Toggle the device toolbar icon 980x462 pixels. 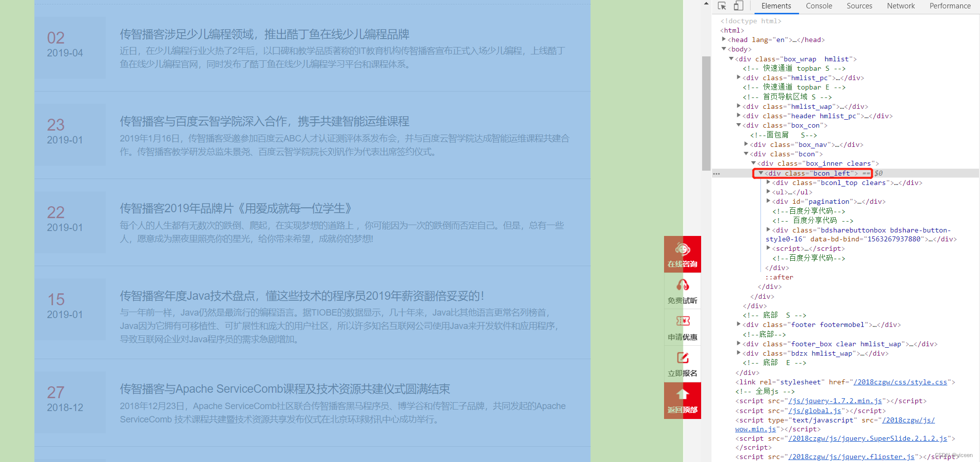click(x=738, y=6)
